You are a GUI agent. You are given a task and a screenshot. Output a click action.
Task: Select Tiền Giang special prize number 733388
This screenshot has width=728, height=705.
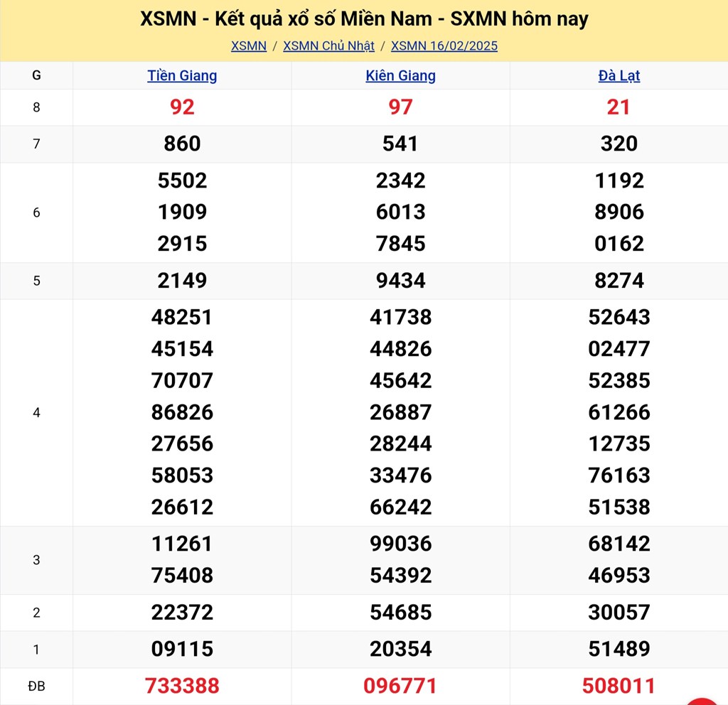(182, 686)
